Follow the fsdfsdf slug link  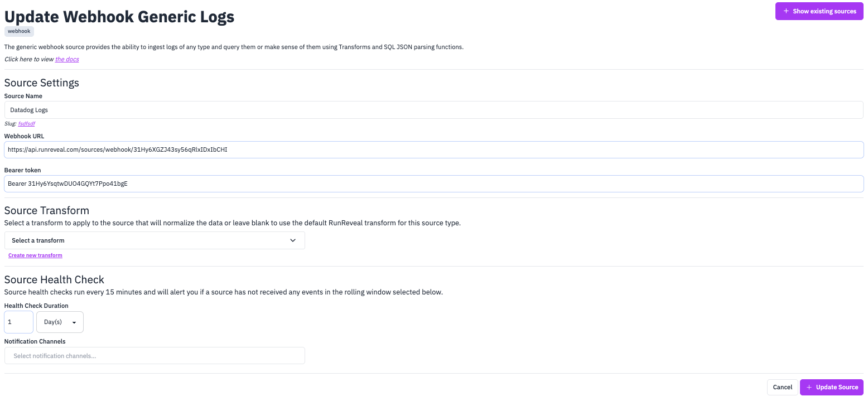click(26, 123)
